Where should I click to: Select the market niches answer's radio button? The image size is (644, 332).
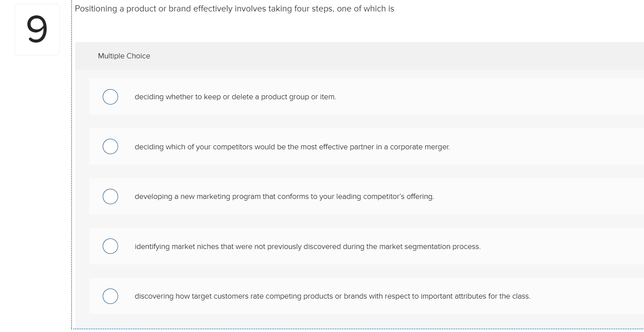tap(110, 246)
